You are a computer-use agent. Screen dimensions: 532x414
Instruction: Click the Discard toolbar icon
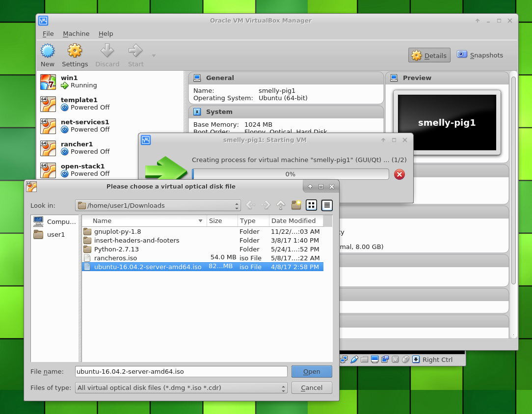(x=107, y=55)
